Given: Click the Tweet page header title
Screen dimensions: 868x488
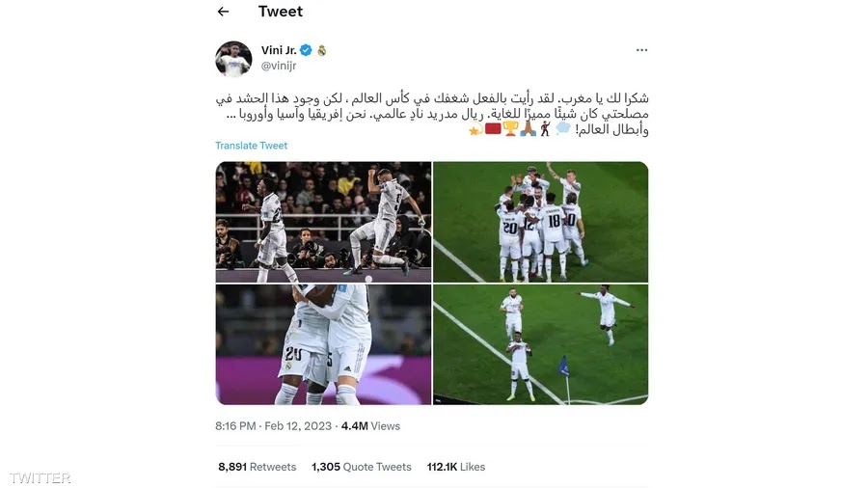Looking at the screenshot, I should tap(280, 11).
